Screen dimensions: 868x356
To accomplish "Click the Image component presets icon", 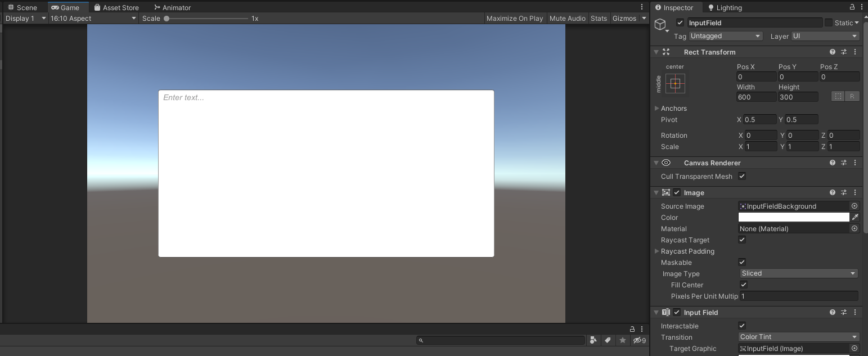I will coord(844,192).
